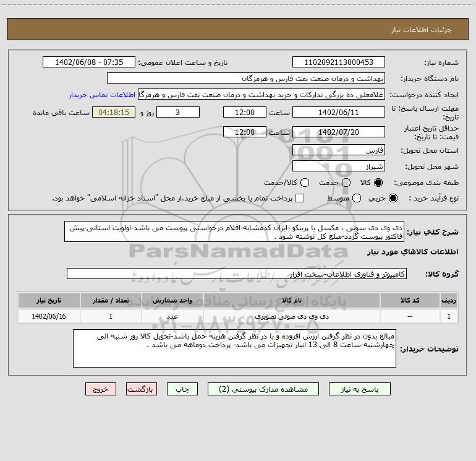Click the response deadline time 12:00 field

[x=245, y=112]
